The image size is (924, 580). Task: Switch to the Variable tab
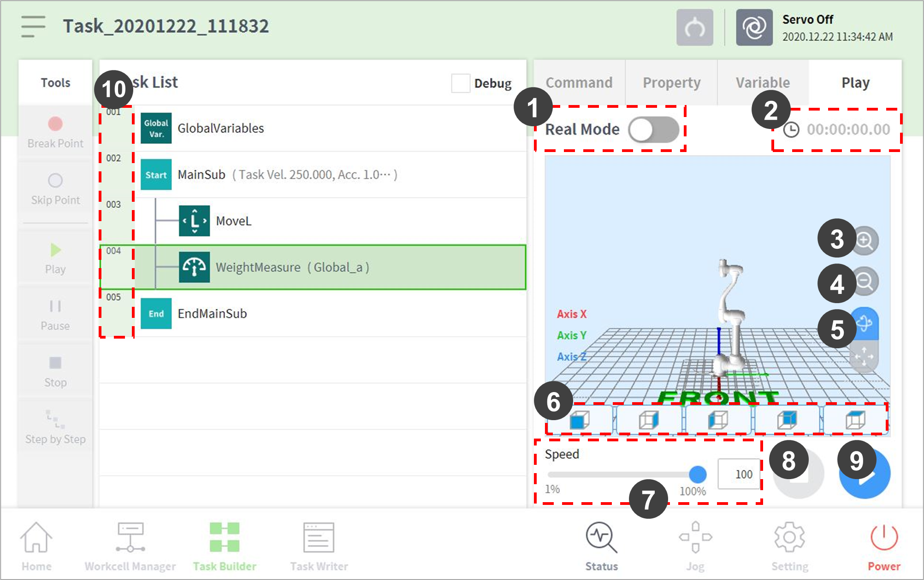click(x=763, y=83)
